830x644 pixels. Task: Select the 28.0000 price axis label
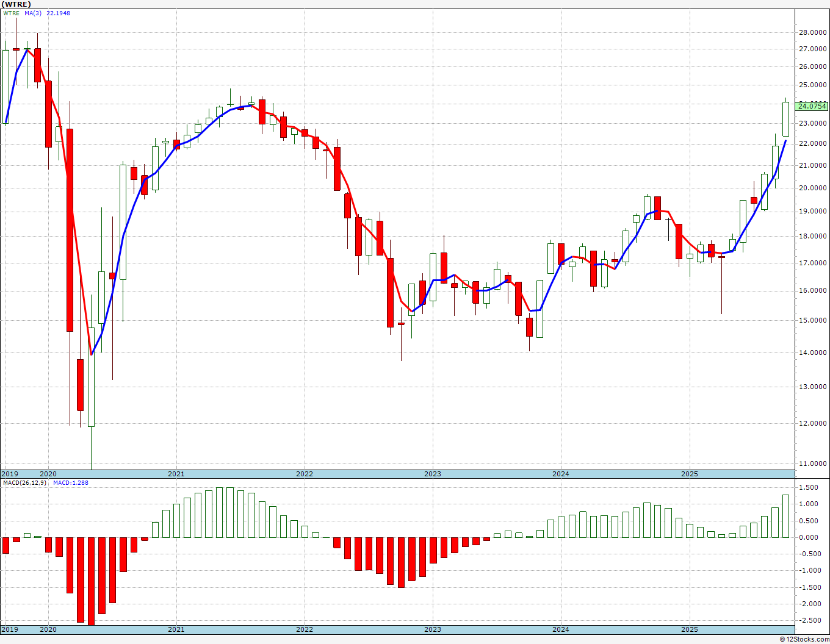812,33
